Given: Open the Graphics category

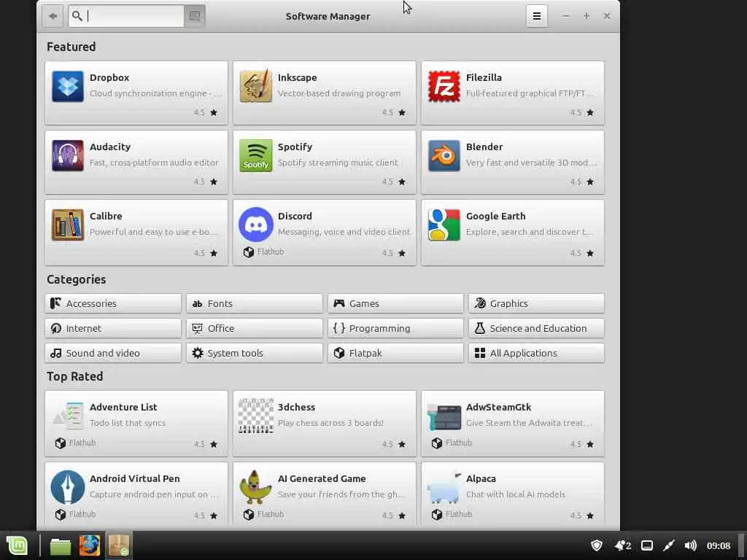Looking at the screenshot, I should point(536,303).
